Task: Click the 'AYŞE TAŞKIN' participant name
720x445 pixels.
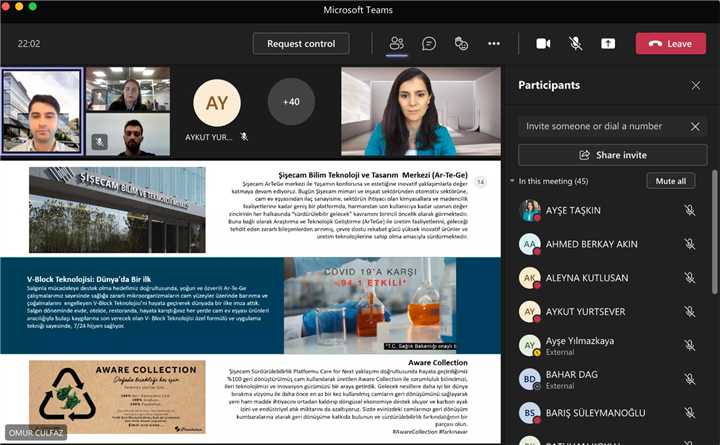Action: coord(573,210)
